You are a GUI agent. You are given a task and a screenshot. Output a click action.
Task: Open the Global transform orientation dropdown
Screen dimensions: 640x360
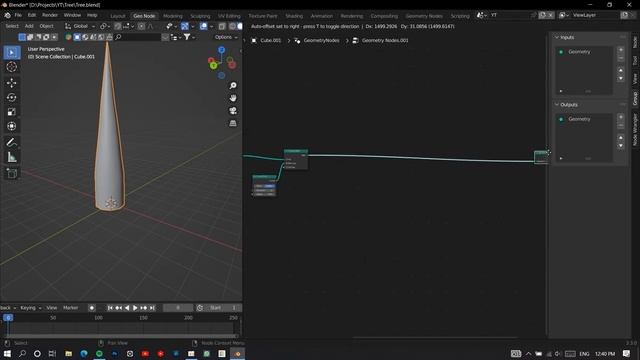click(80, 26)
